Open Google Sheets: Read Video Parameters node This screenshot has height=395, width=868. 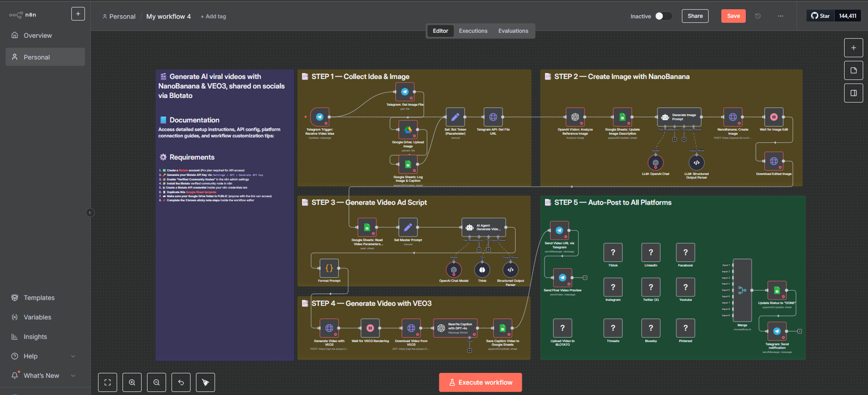(x=367, y=227)
